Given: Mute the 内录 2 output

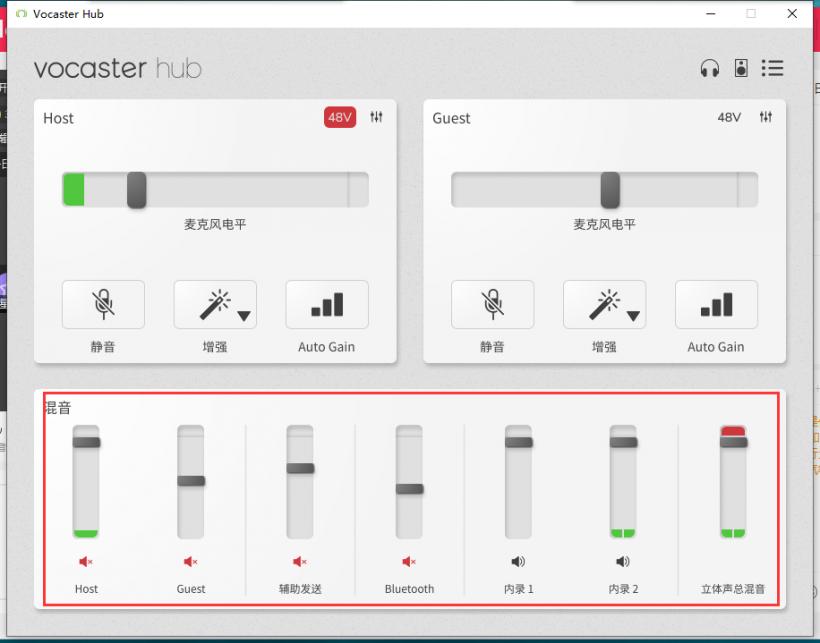Looking at the screenshot, I should 623,561.
